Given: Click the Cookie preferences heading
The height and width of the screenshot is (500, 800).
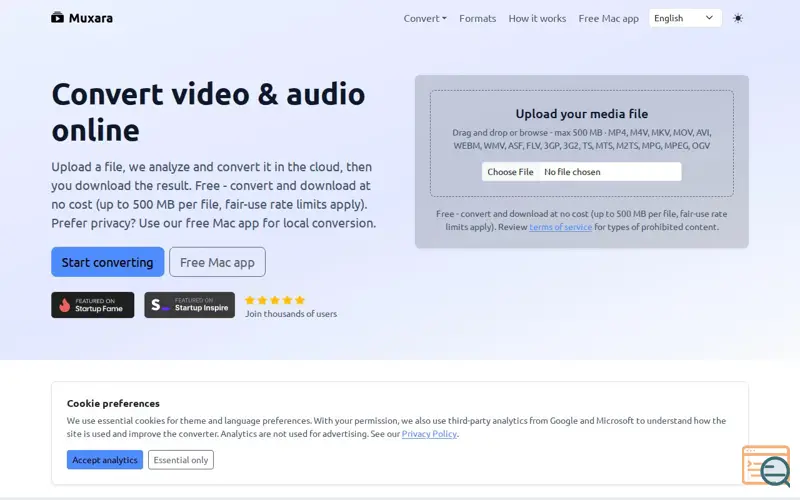Looking at the screenshot, I should (x=113, y=403).
